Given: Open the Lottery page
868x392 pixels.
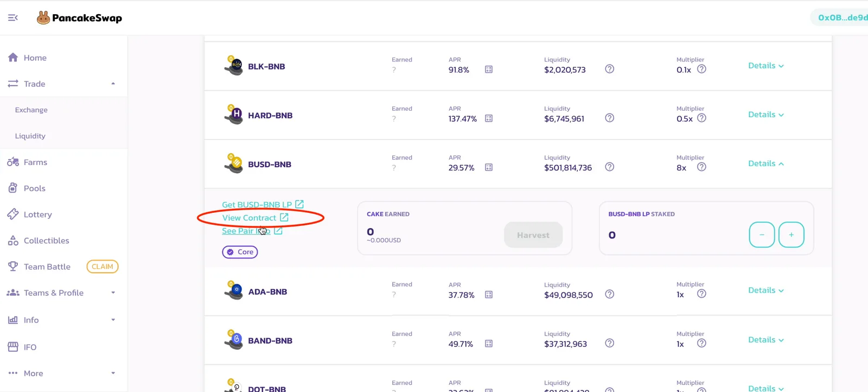Looking at the screenshot, I should [x=38, y=214].
